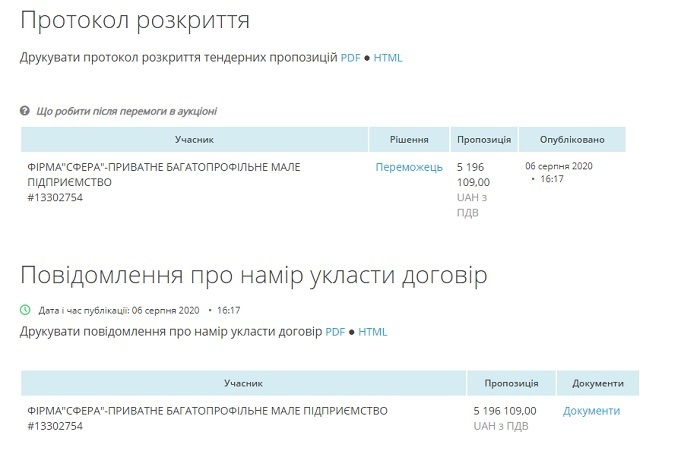Click the 'Рішення' column header
The width and height of the screenshot is (700, 473).
pyautogui.click(x=409, y=140)
